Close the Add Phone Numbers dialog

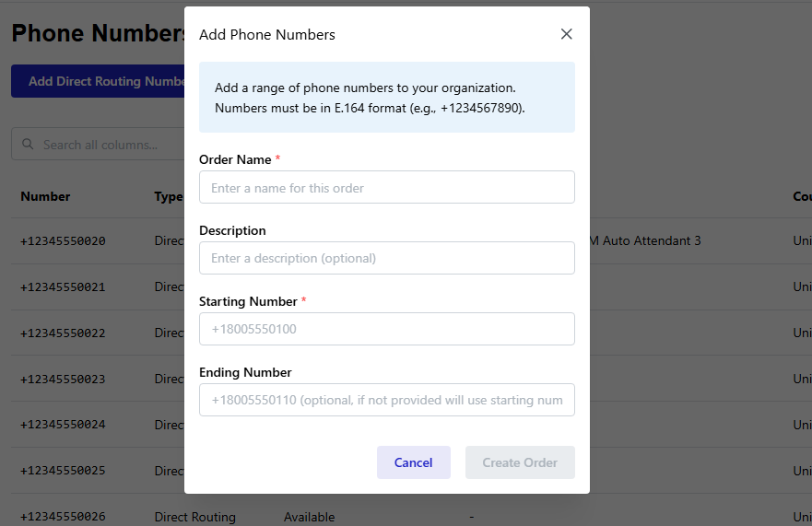[567, 34]
